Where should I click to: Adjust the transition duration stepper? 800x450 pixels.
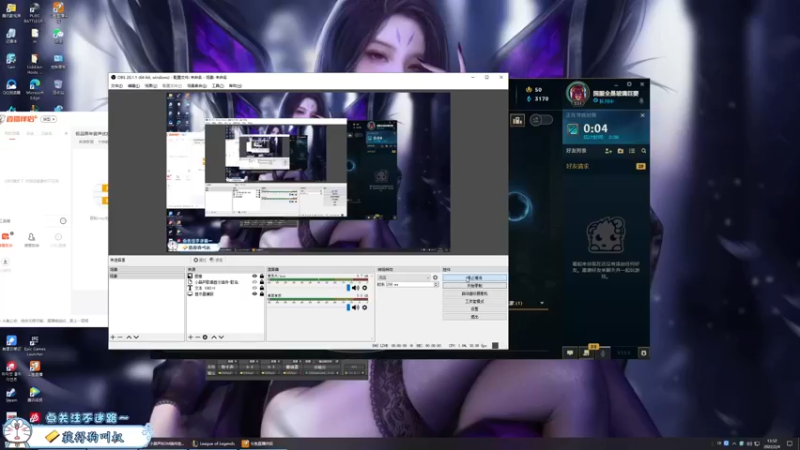point(436,284)
